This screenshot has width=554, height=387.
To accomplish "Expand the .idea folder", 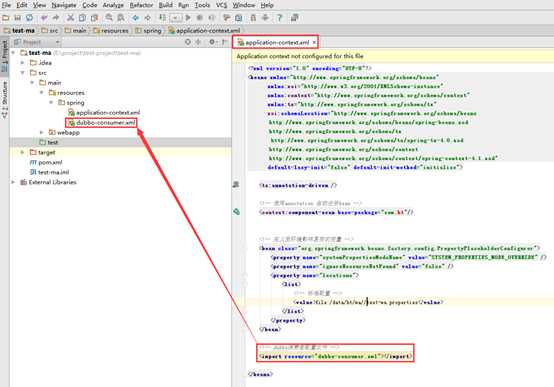I will click(23, 63).
